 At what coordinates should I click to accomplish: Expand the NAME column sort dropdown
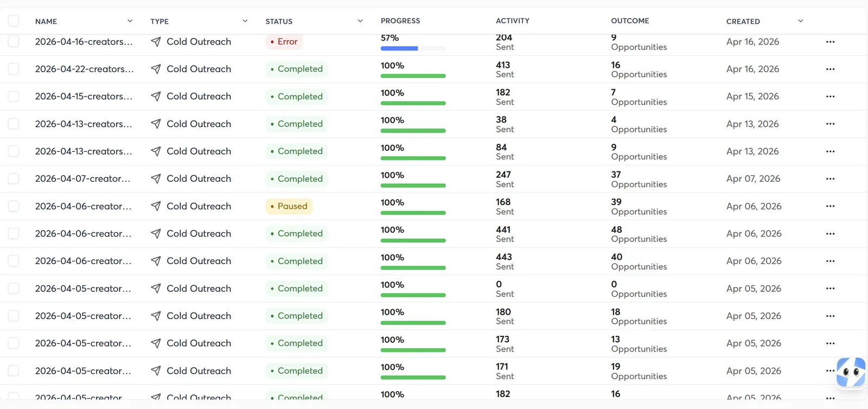click(130, 21)
